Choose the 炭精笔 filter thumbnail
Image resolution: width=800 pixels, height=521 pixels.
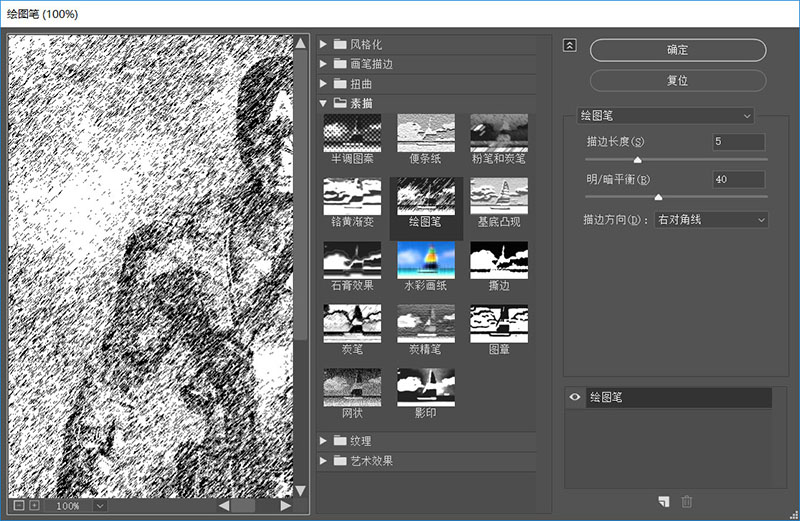pyautogui.click(x=426, y=324)
